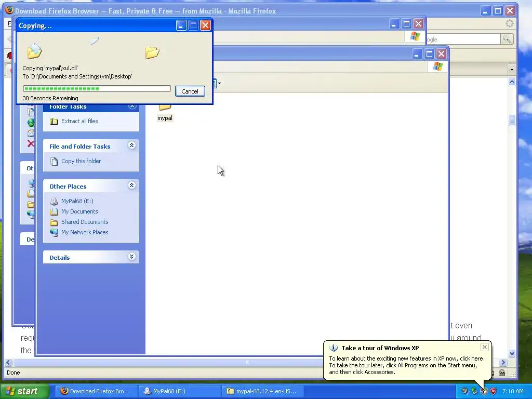This screenshot has width=532, height=399.
Task: Click the Windows XP tour tray icon
Action: click(x=484, y=391)
